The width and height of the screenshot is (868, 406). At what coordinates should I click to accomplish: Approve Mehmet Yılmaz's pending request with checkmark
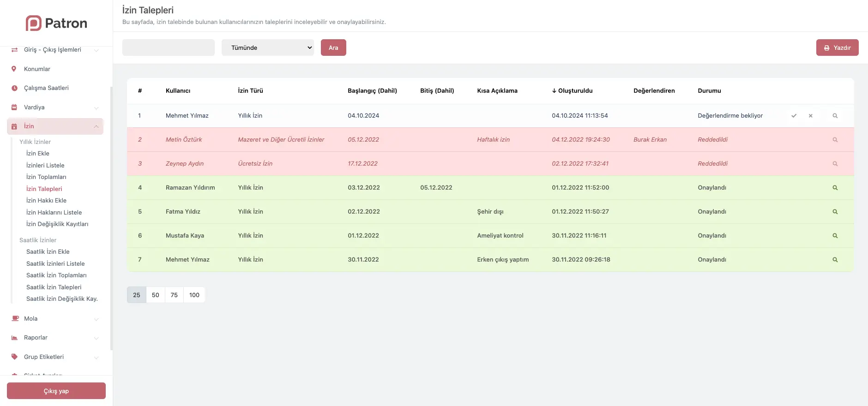point(794,116)
